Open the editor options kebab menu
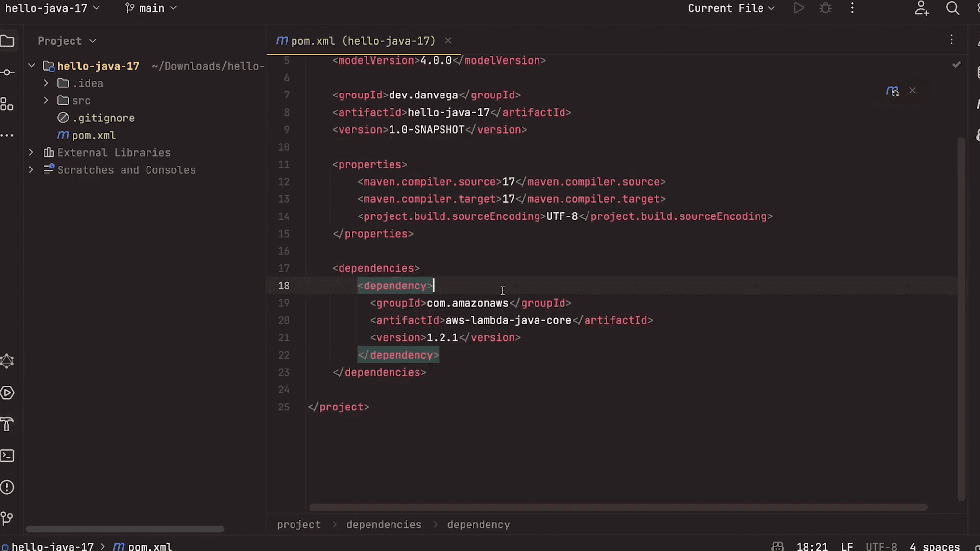 [951, 40]
